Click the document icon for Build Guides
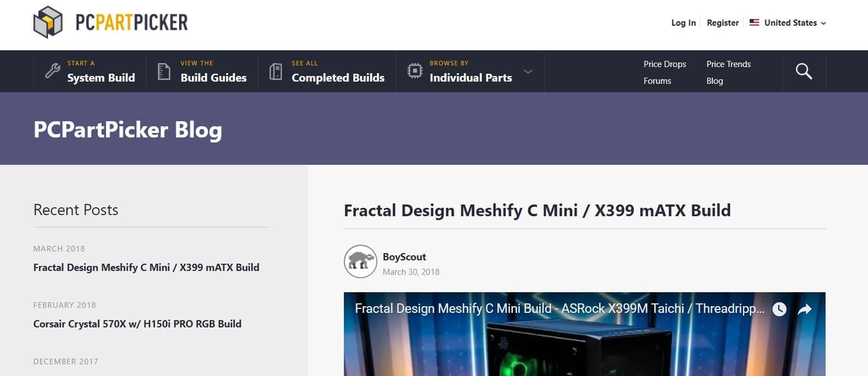Screen dimensions: 868x376 point(164,71)
